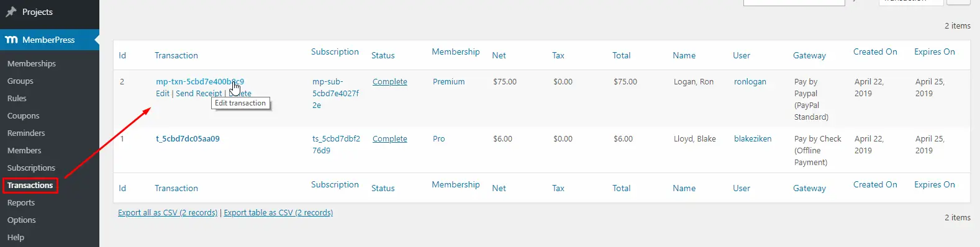
Task: Click the Complete status for Premium row
Action: click(x=390, y=81)
